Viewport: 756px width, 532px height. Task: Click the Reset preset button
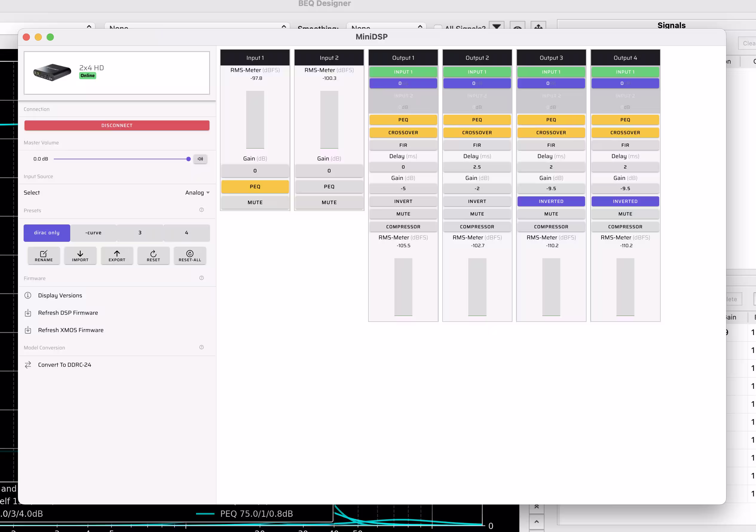(x=153, y=256)
